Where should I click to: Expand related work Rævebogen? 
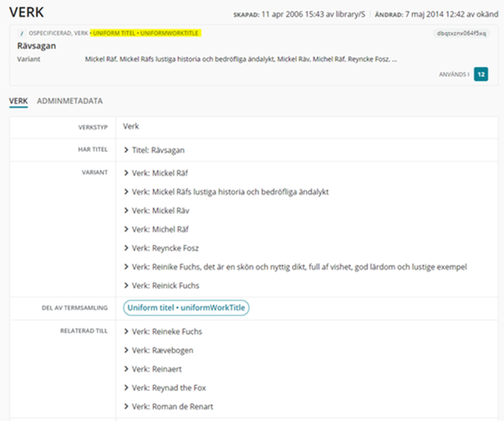[x=125, y=350]
